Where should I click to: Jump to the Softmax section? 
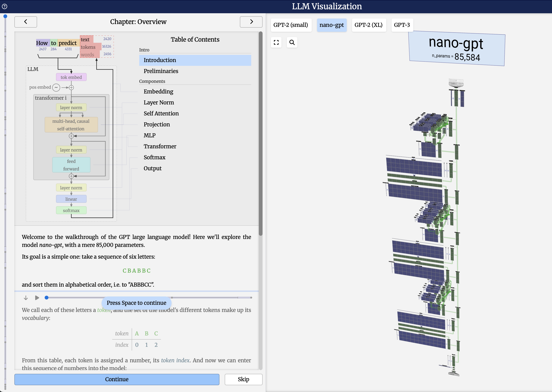[x=155, y=157]
